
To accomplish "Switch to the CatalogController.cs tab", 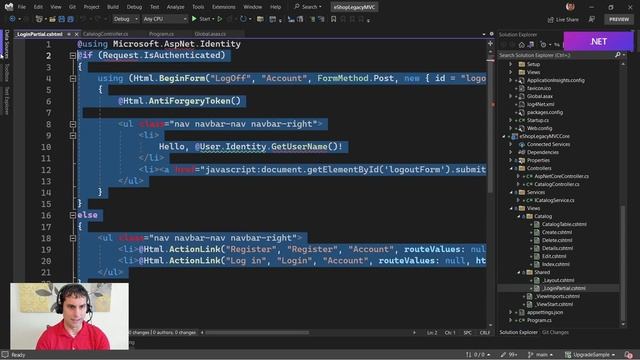I will point(105,34).
